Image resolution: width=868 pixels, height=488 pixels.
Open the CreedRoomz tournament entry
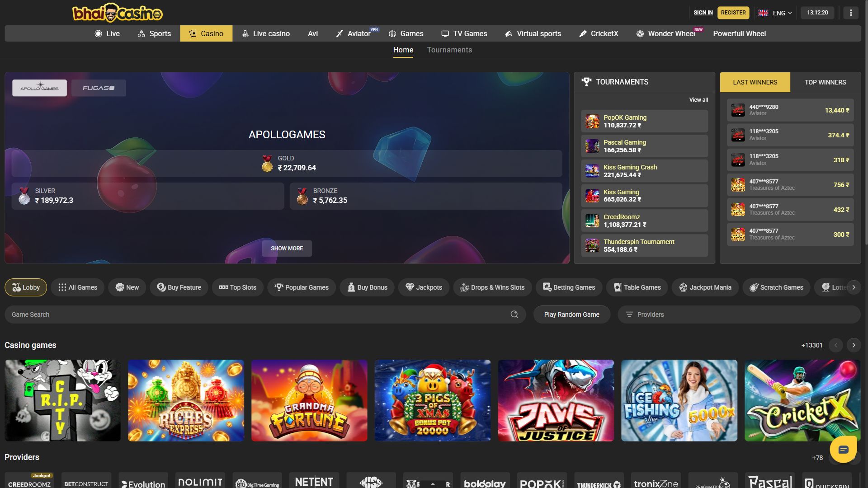pos(644,221)
